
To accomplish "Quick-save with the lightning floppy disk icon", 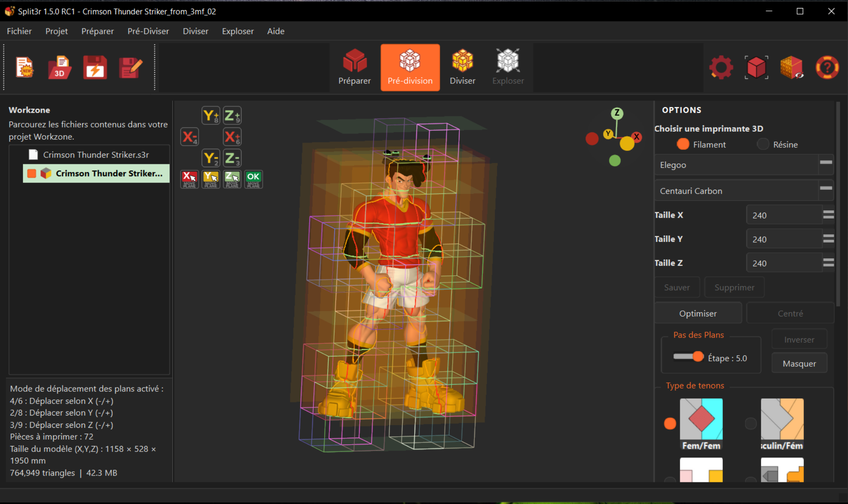I will tap(95, 67).
